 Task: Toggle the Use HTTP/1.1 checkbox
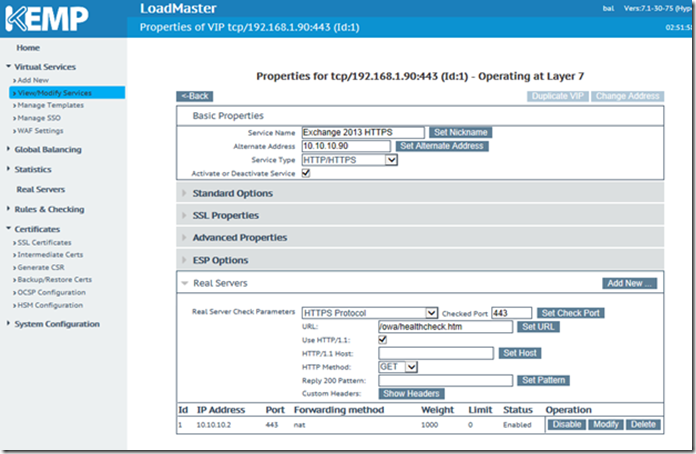pos(382,340)
